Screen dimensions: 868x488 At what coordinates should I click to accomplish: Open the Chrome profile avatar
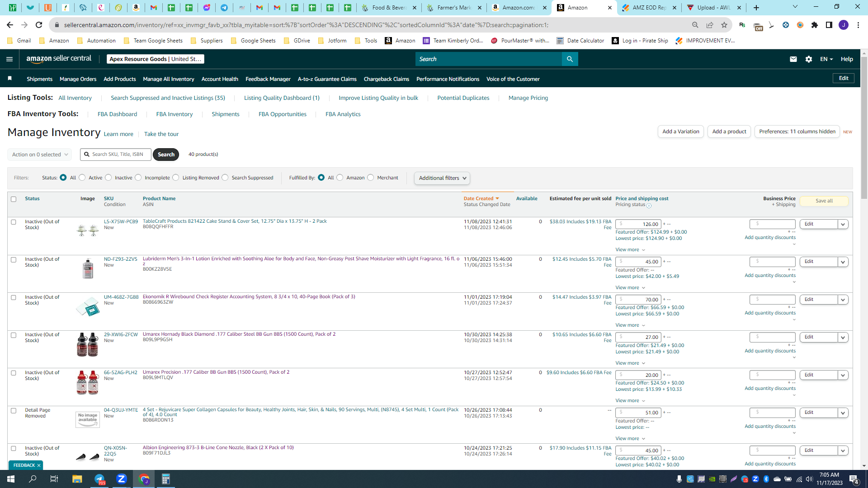coord(844,25)
